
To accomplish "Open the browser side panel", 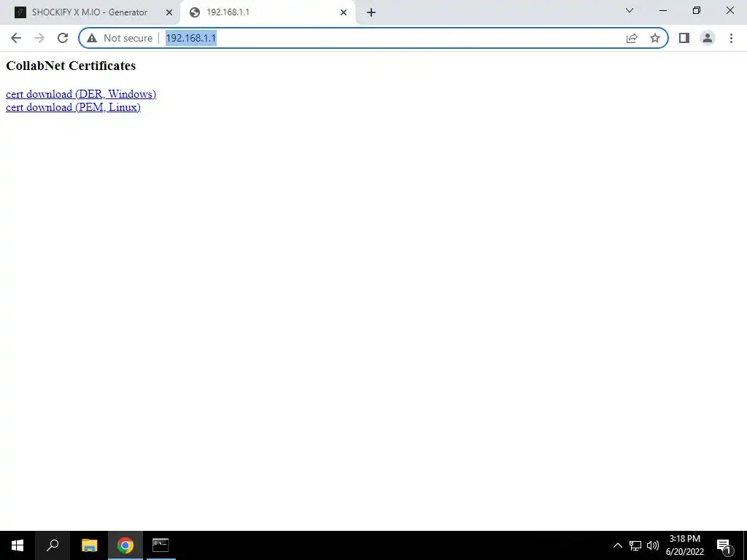I will [x=684, y=38].
